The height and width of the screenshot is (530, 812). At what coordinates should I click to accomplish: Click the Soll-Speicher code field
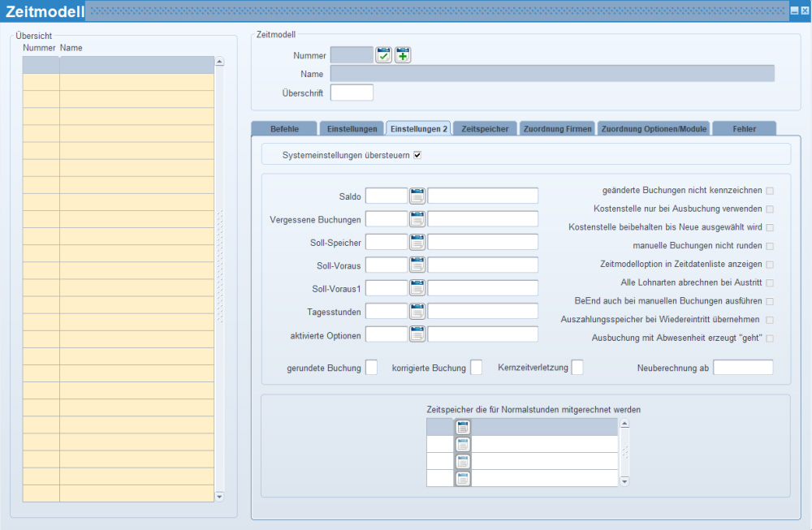tap(387, 242)
